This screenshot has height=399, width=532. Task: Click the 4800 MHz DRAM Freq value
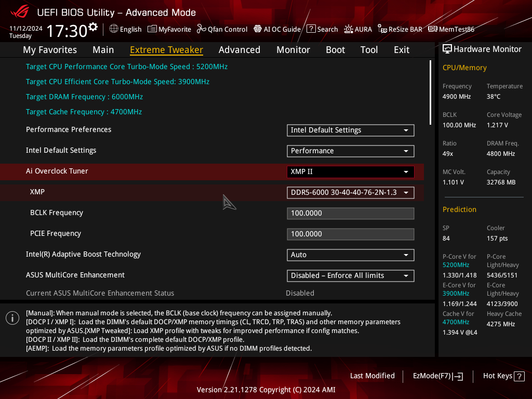coord(501,154)
